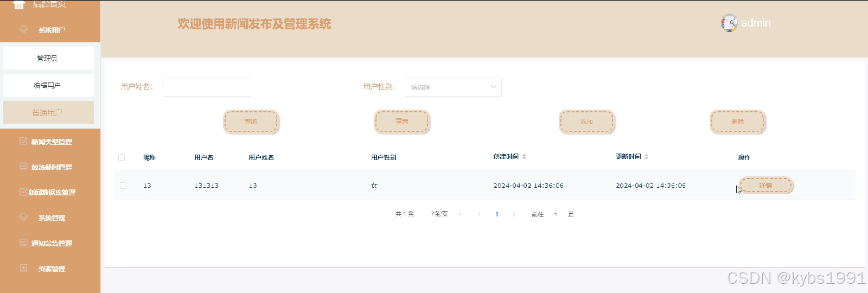Focus the 前往 page number input
Image resolution: width=868 pixels, height=293 pixels.
[556, 214]
